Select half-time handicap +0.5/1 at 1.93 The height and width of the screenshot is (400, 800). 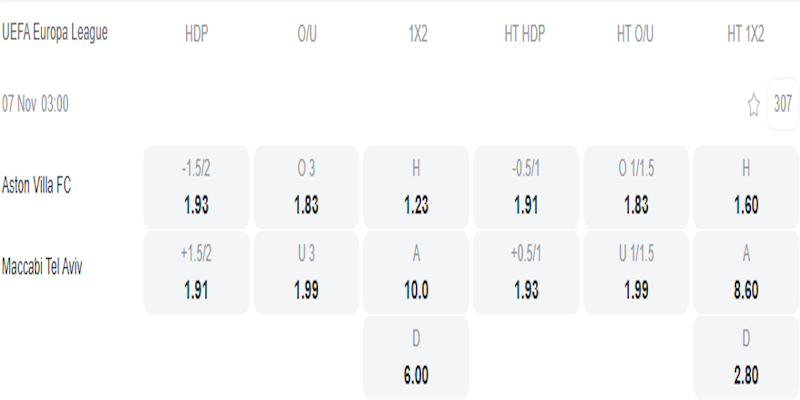[526, 272]
